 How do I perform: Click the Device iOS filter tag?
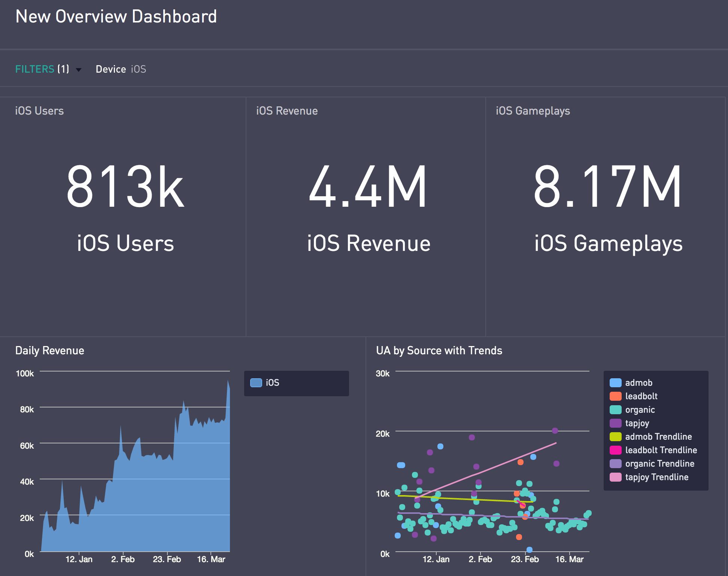click(x=121, y=69)
